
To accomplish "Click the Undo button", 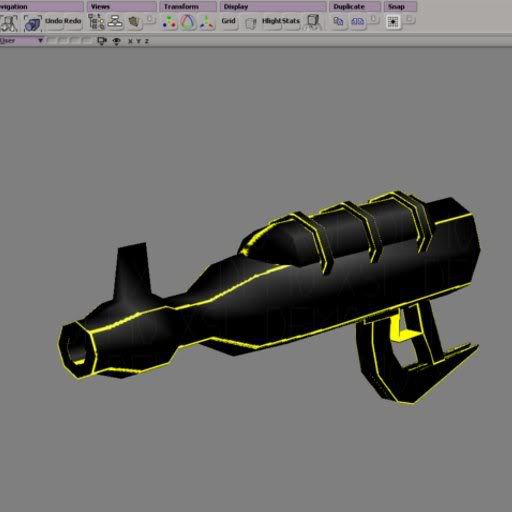I will (54, 21).
